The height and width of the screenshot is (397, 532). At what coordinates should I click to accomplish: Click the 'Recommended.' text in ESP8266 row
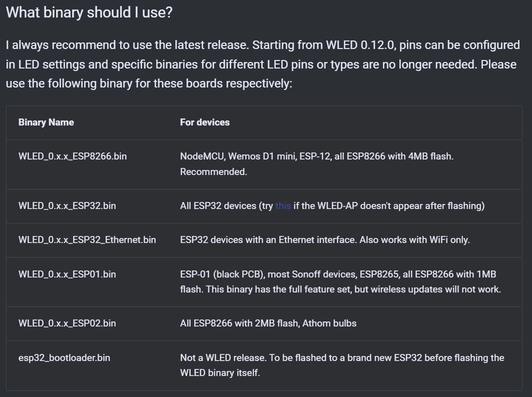[x=213, y=171]
